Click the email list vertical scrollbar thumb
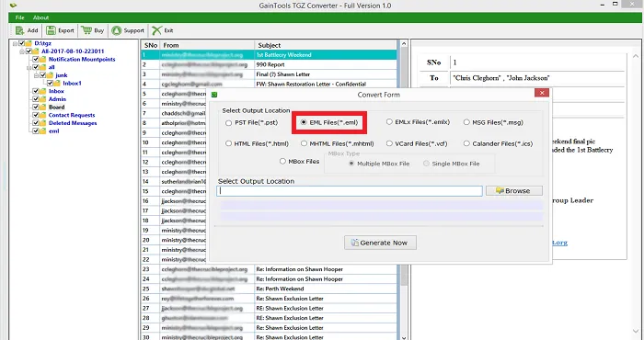 tap(404, 166)
